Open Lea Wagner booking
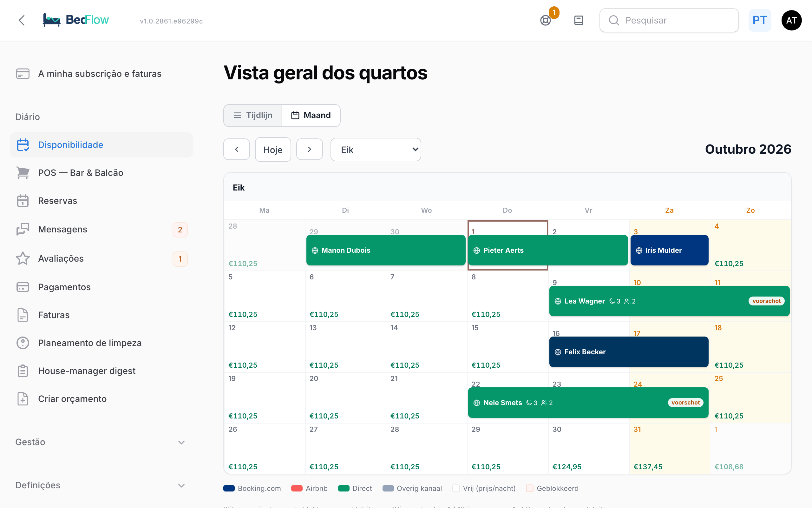The height and width of the screenshot is (508, 812). click(x=669, y=301)
